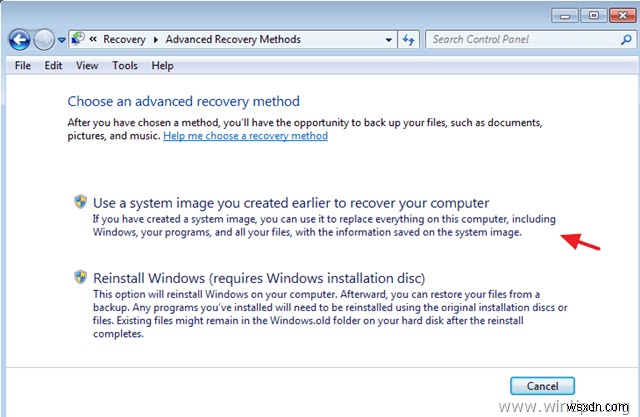Click the Choose an advanced recovery method heading

tap(184, 101)
